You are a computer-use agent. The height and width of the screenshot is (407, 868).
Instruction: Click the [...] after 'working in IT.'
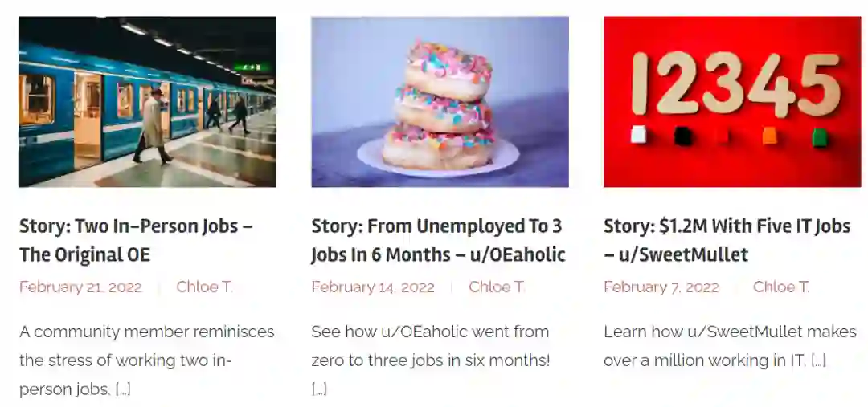(818, 361)
